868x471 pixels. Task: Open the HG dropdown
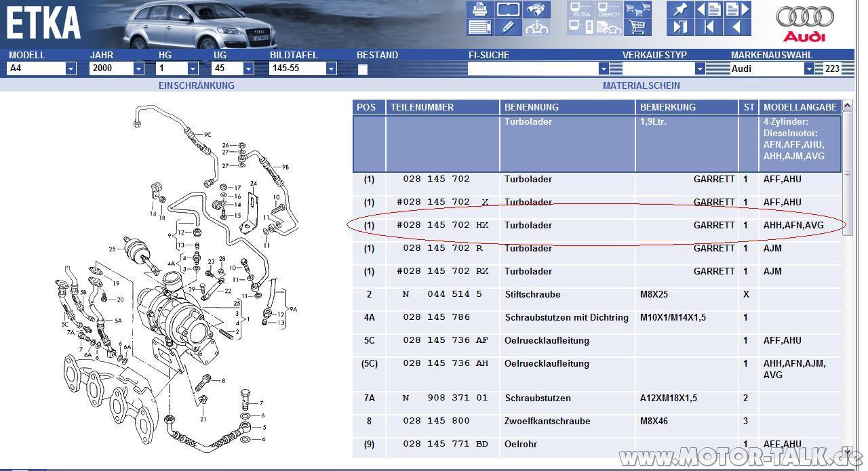tap(193, 68)
